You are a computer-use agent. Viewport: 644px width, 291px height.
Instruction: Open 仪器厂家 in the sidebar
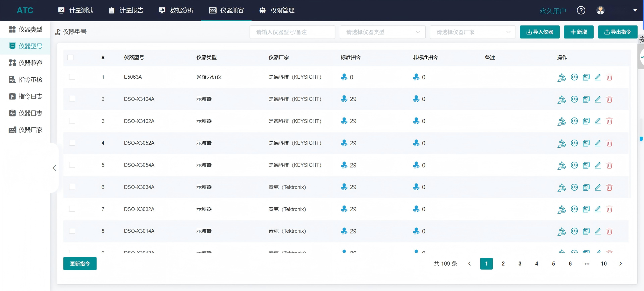click(x=25, y=130)
